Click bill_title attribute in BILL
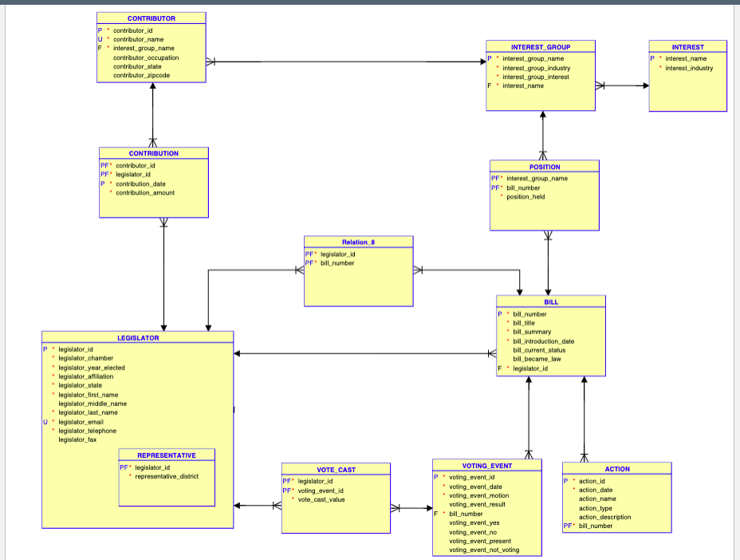740x560 pixels. pyautogui.click(x=524, y=323)
